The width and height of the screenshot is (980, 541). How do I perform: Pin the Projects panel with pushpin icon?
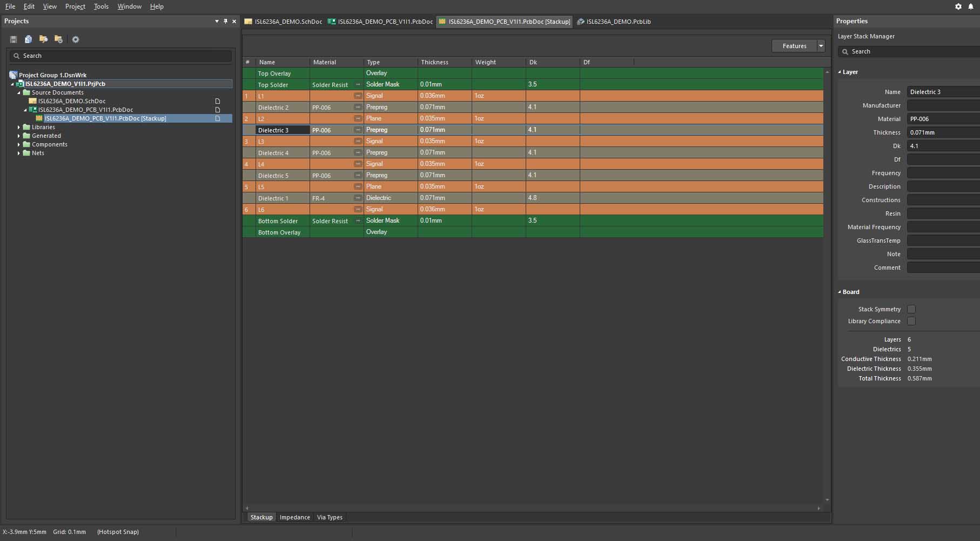tap(225, 21)
